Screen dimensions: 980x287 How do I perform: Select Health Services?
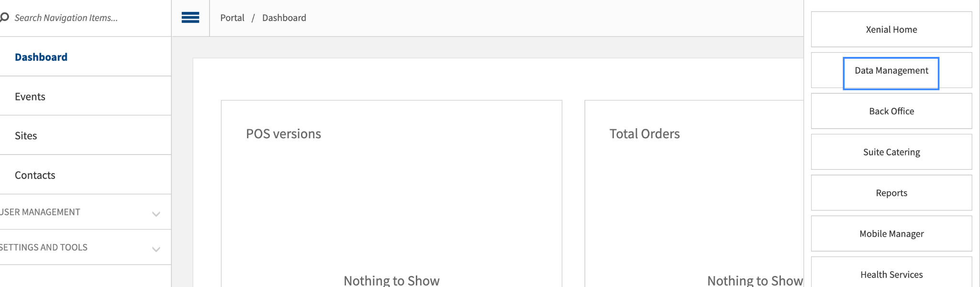pyautogui.click(x=891, y=275)
